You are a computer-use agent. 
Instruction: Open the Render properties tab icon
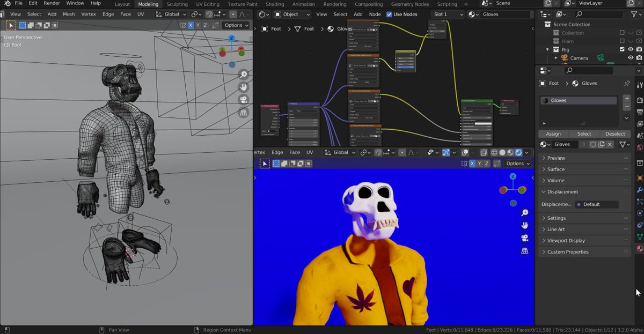click(639, 100)
